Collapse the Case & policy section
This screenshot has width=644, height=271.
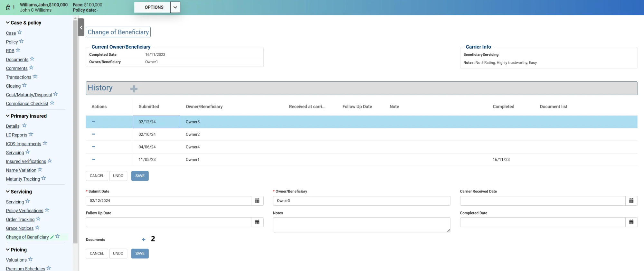tap(8, 23)
